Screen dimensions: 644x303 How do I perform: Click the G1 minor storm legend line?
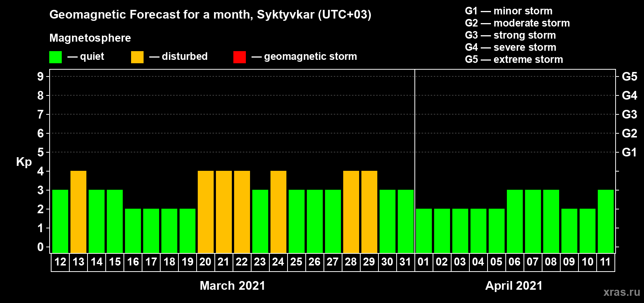tap(509, 11)
